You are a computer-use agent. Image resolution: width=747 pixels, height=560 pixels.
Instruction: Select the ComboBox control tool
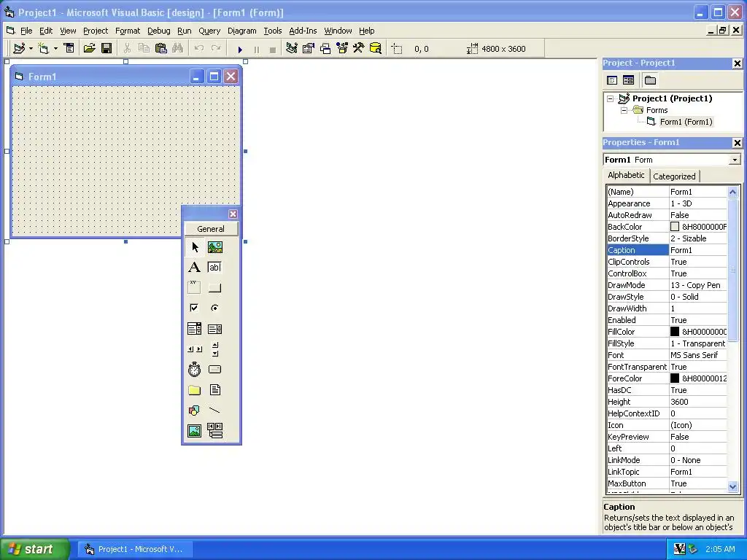coord(194,329)
